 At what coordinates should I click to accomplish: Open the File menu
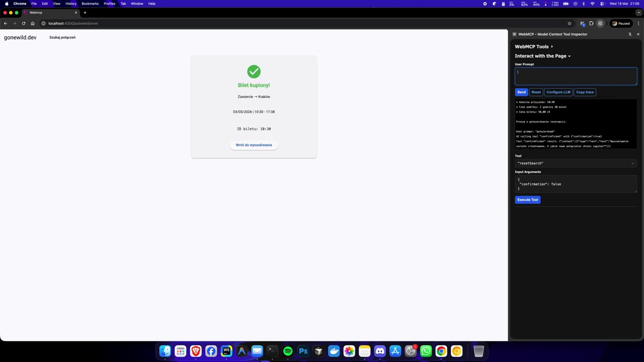click(34, 4)
